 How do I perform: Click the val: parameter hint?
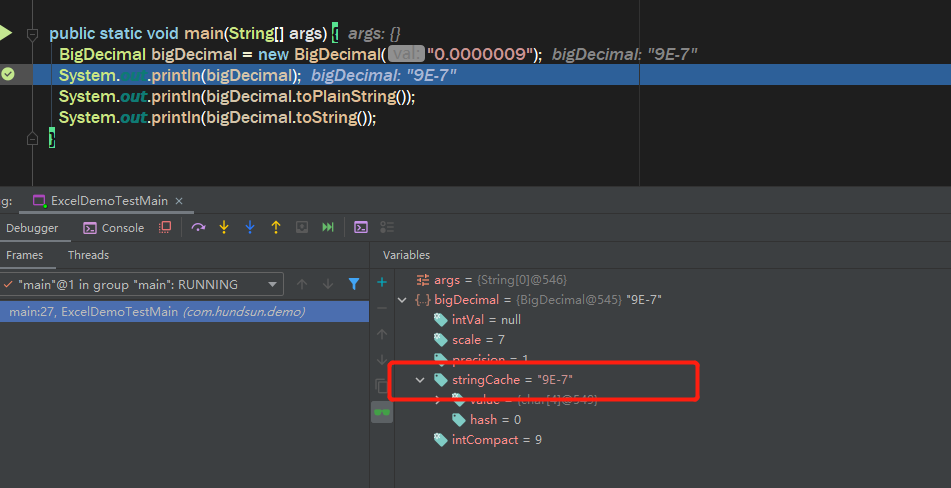tap(406, 55)
